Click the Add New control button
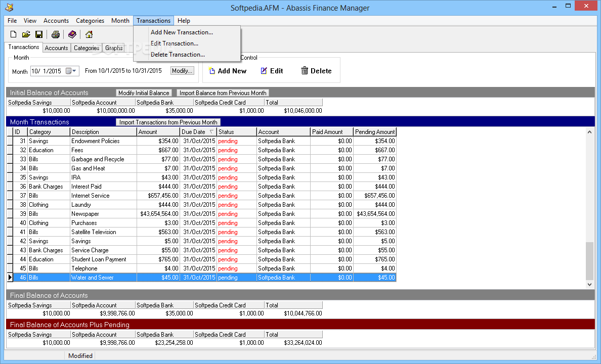This screenshot has height=364, width=601. tap(228, 71)
